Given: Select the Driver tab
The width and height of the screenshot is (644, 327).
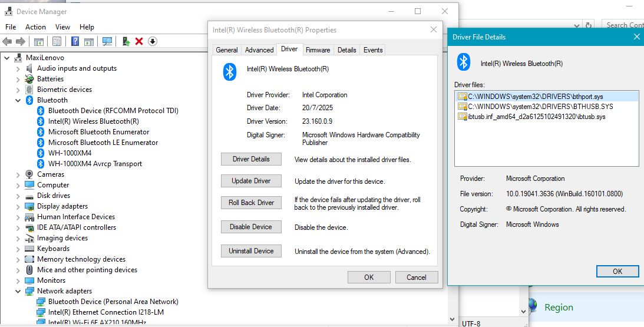Looking at the screenshot, I should [289, 49].
